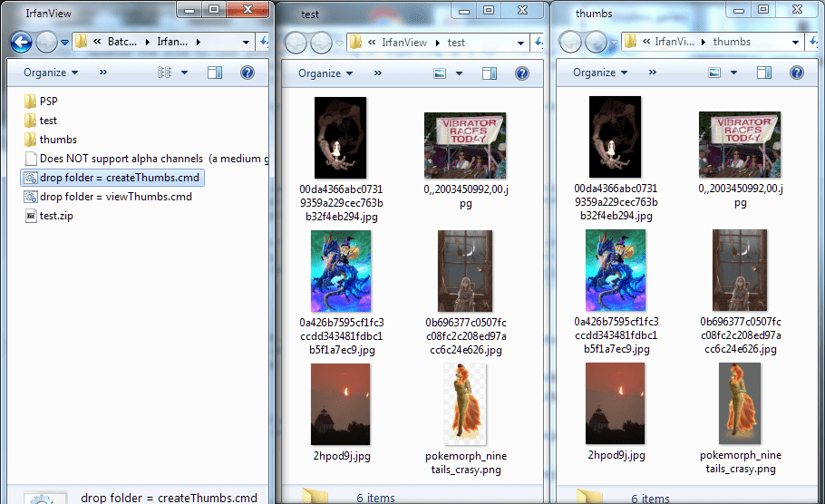
Task: Open Help in the test window toolbar
Action: [521, 73]
